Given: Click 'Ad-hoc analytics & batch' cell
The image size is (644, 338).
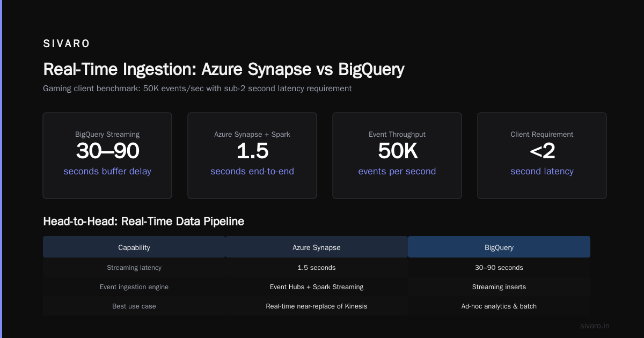Looking at the screenshot, I should 499,306.
